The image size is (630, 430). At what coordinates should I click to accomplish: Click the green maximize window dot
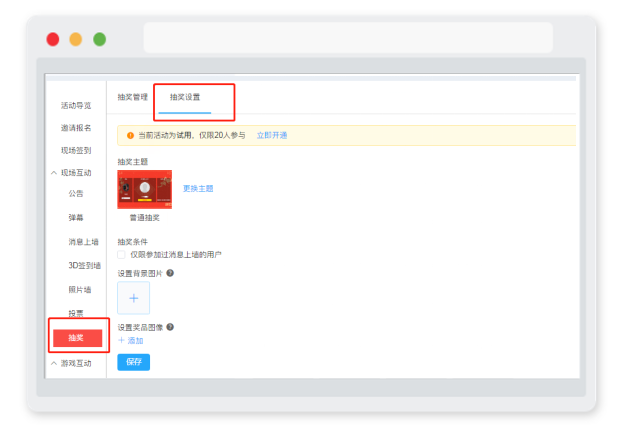pyautogui.click(x=99, y=39)
